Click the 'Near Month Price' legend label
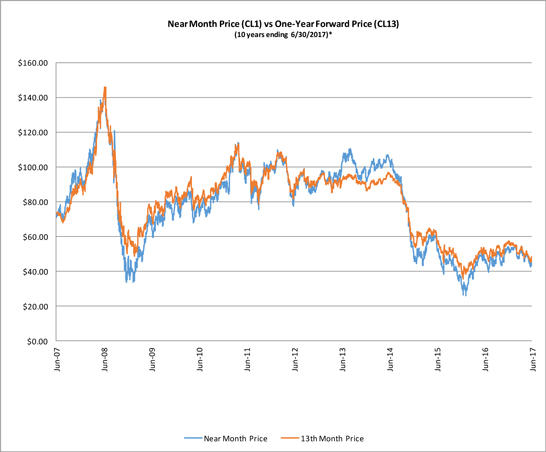Viewport: 546px width, 452px height. point(235,439)
